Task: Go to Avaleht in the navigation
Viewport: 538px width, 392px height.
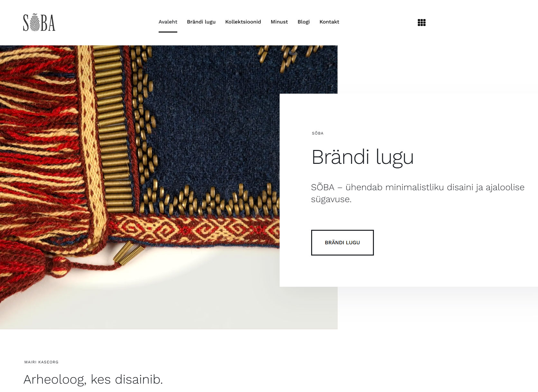Action: (168, 22)
